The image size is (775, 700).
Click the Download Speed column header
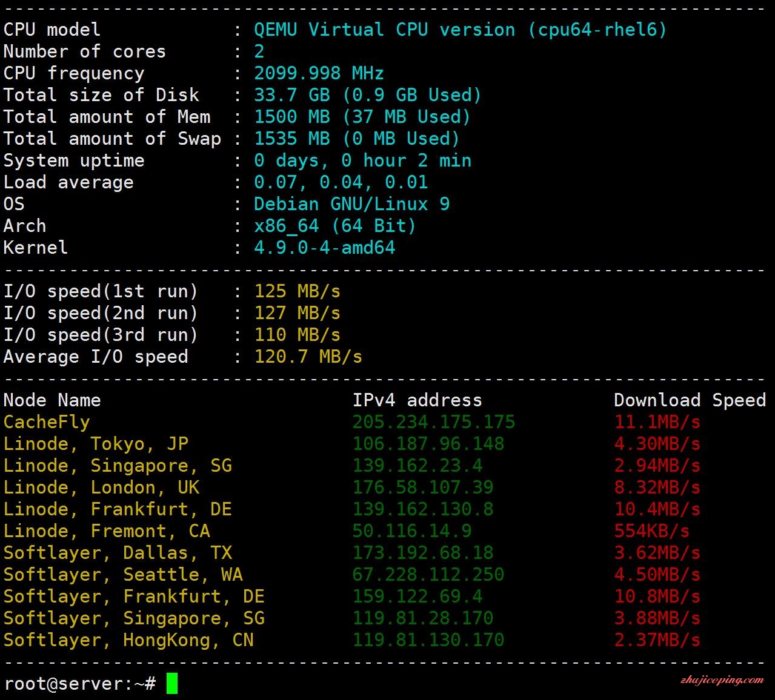tap(690, 400)
